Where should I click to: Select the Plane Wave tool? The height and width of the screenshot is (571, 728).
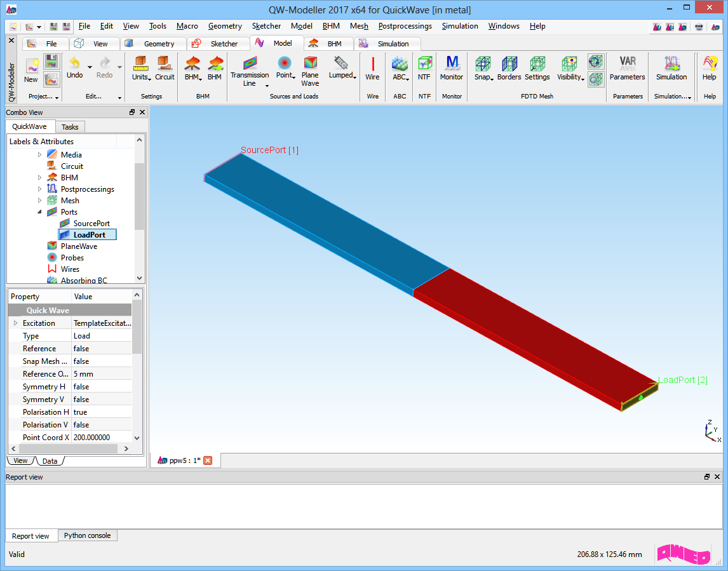coord(310,62)
